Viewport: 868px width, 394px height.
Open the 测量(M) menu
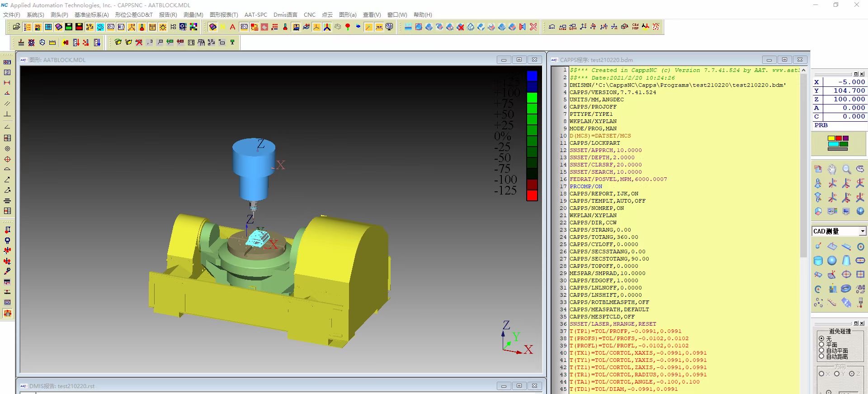pyautogui.click(x=193, y=15)
